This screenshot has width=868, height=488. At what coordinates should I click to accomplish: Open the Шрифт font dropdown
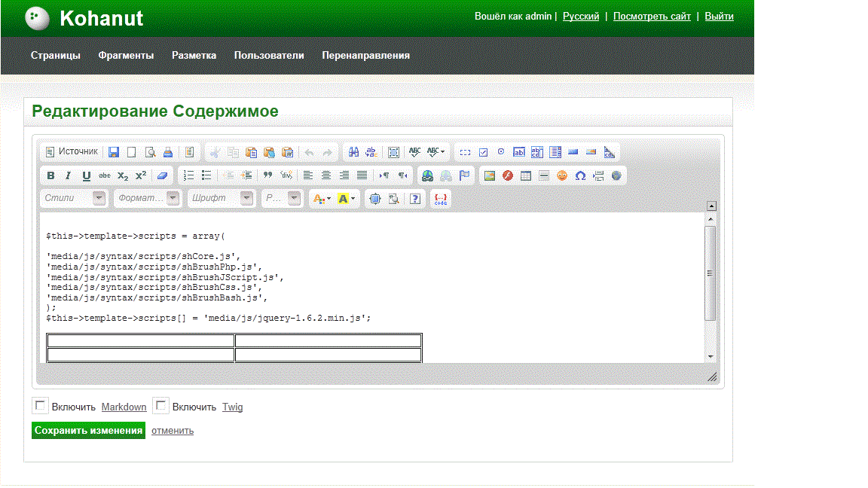(221, 198)
